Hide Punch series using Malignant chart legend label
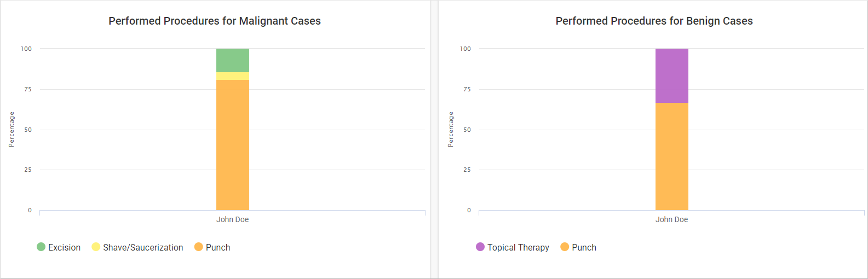The image size is (868, 279). point(218,247)
